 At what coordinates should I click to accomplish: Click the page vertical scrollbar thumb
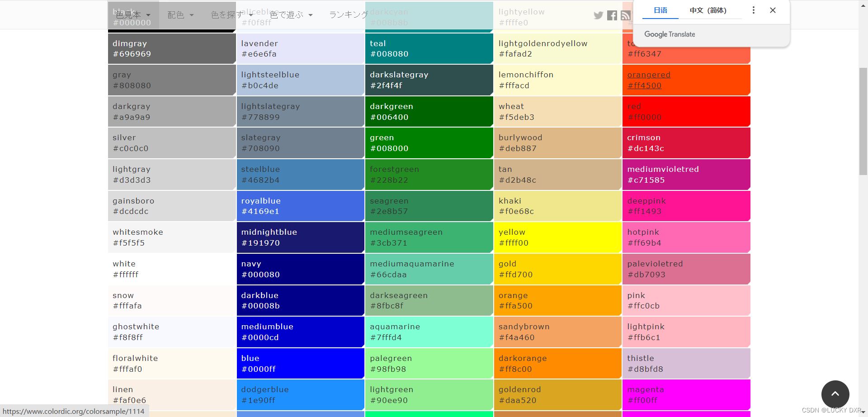(863, 121)
